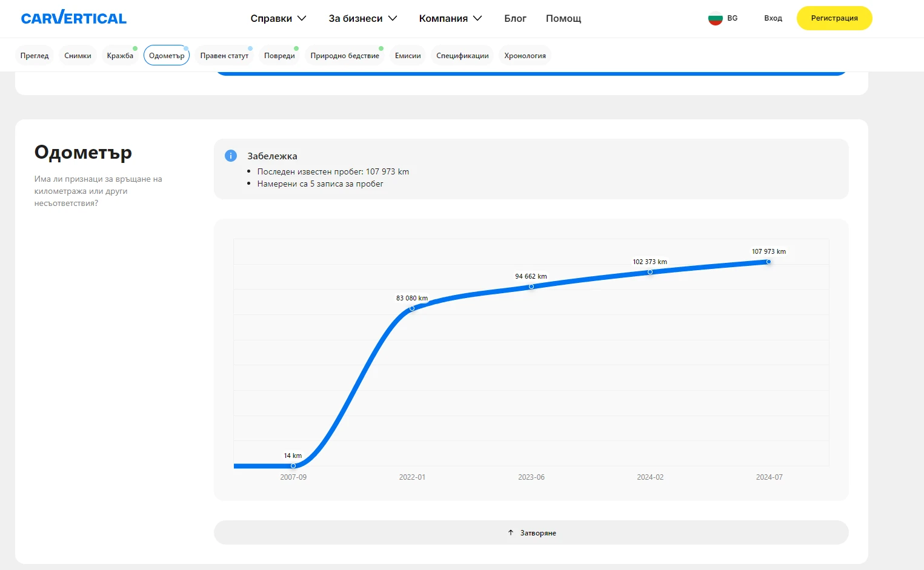Switch to the Снимки tab
This screenshot has width=924, height=570.
click(x=78, y=56)
